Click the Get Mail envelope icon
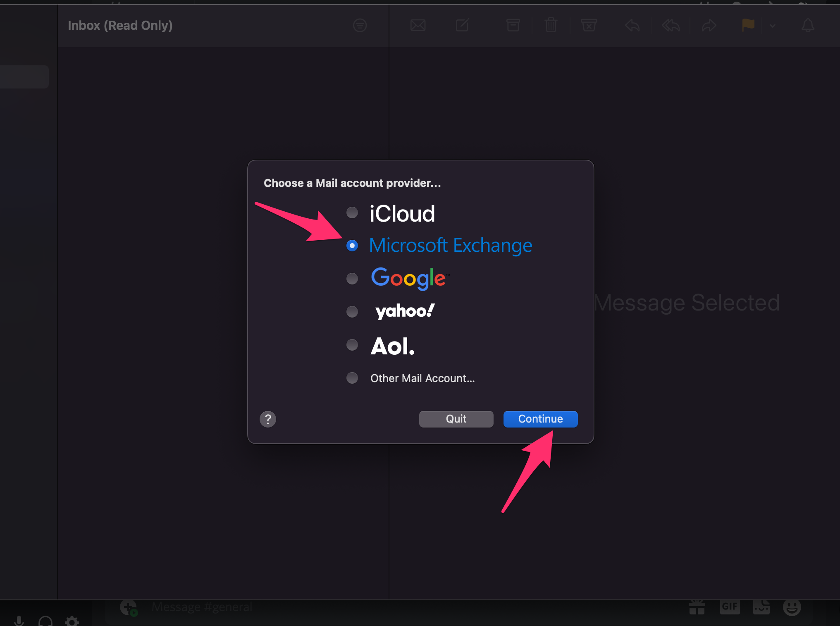The image size is (840, 626). coord(418,26)
